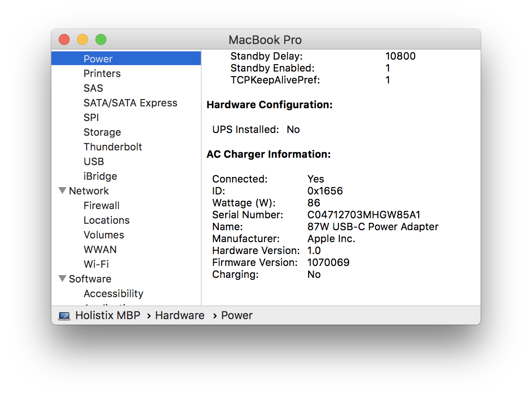Collapse the Software section triangle
This screenshot has height=398, width=532.
pyautogui.click(x=62, y=279)
